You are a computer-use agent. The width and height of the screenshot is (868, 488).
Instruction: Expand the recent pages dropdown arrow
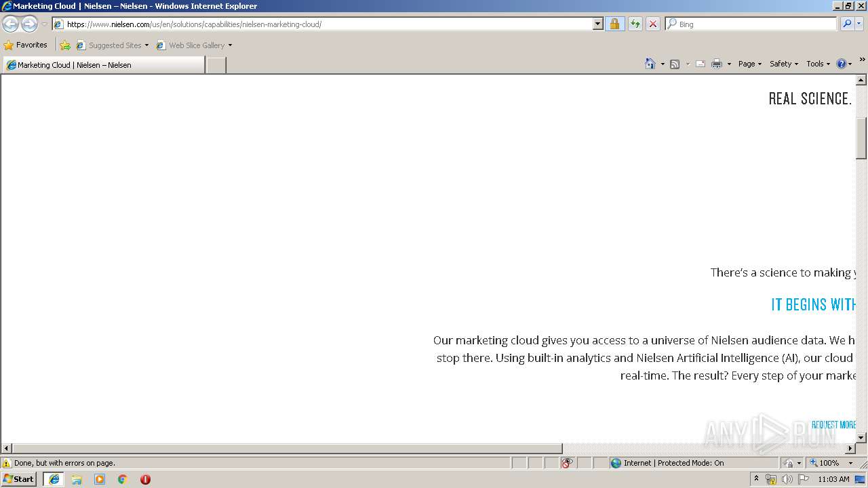click(44, 24)
